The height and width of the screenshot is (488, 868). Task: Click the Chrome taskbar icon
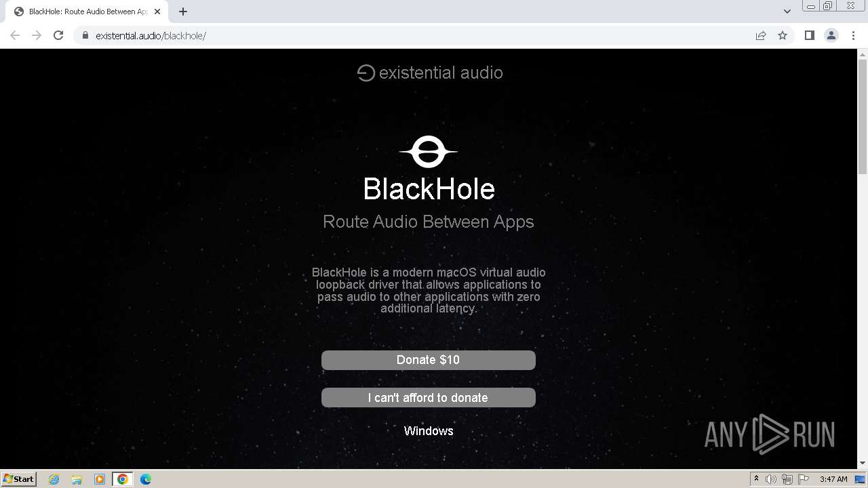(123, 479)
